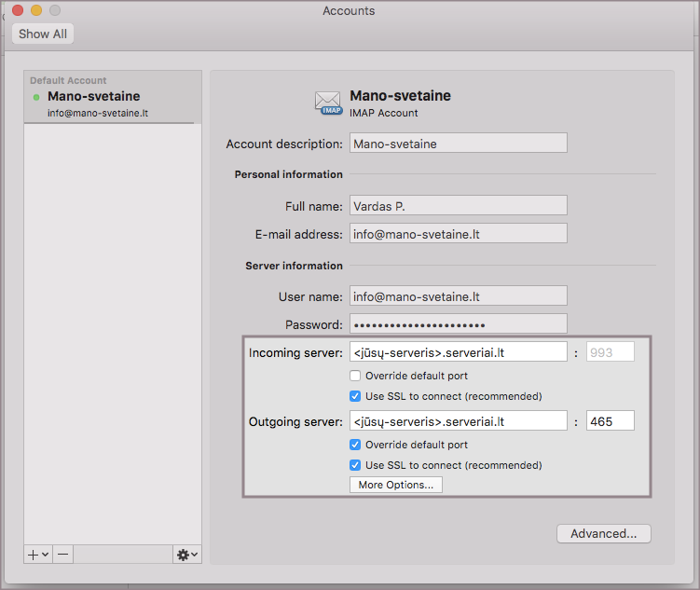The width and height of the screenshot is (700, 590).
Task: Edit the E-mail address field
Action: pos(458,234)
